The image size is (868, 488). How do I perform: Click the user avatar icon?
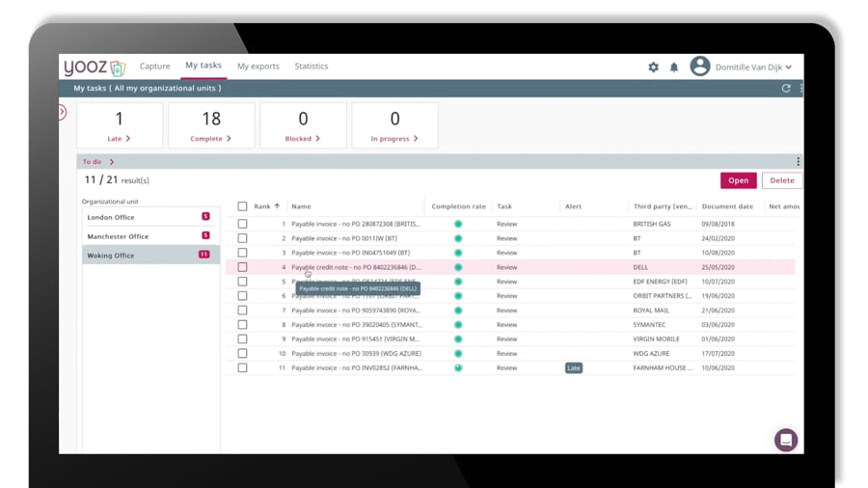(x=700, y=67)
